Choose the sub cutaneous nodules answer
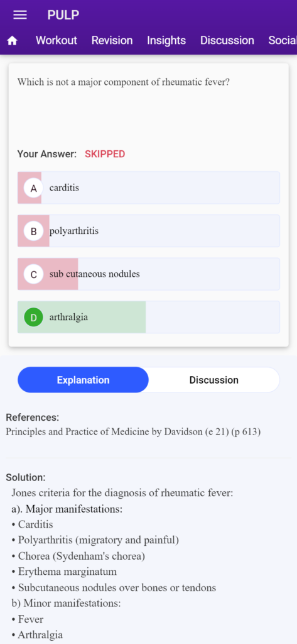 [x=148, y=274]
